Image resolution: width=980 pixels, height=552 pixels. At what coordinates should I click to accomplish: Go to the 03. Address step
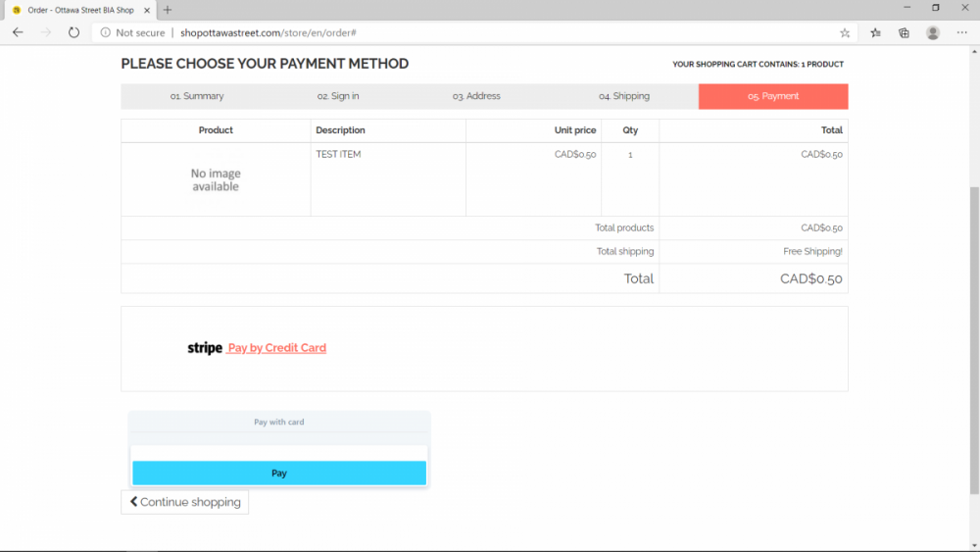click(x=476, y=96)
